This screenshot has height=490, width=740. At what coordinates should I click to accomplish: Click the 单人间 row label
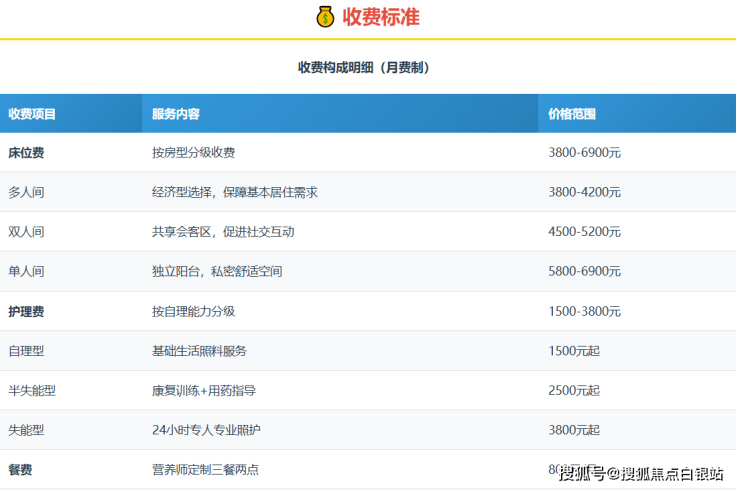pos(26,271)
